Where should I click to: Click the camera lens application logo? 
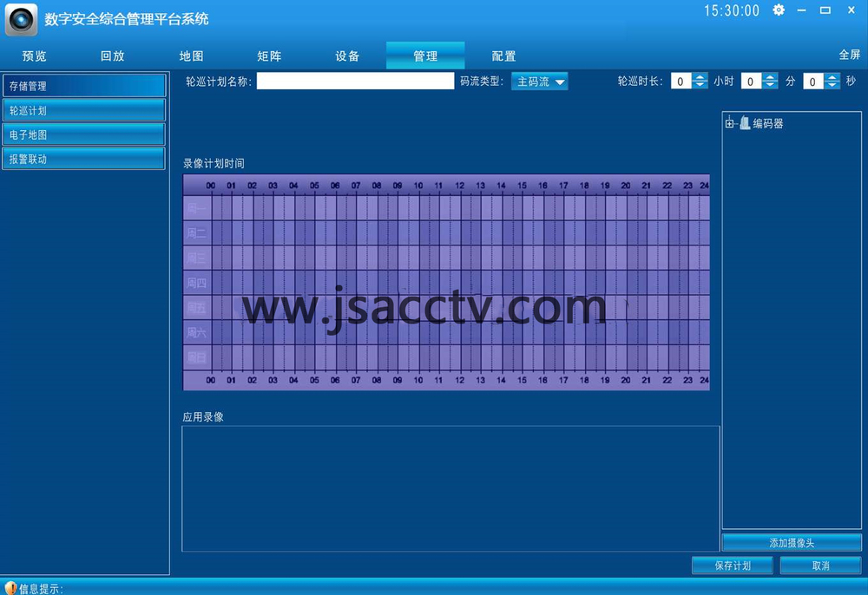tap(22, 20)
